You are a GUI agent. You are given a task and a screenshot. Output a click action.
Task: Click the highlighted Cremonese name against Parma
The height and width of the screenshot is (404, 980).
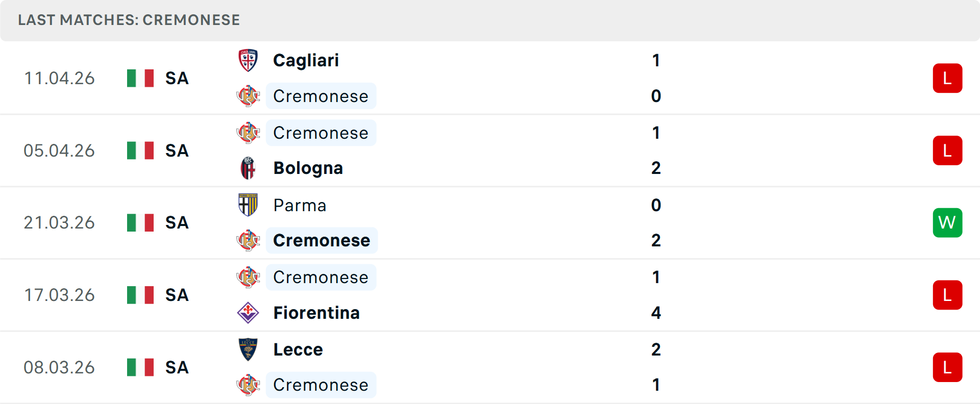[322, 240]
